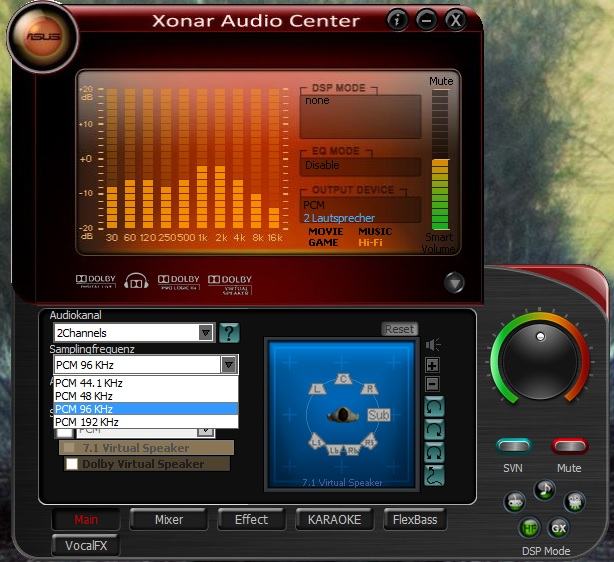The width and height of the screenshot is (614, 562).
Task: Enable the GX DSP mode button
Action: point(558,528)
